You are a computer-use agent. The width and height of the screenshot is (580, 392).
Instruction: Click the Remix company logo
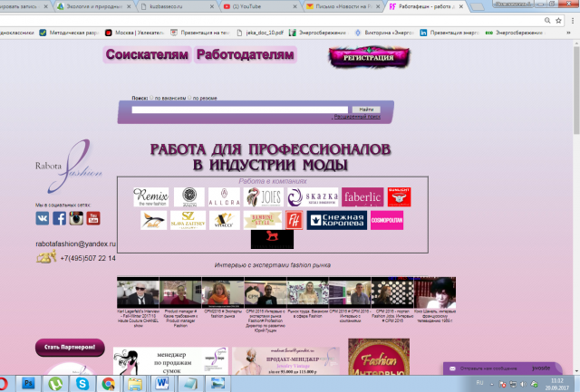[x=151, y=197]
